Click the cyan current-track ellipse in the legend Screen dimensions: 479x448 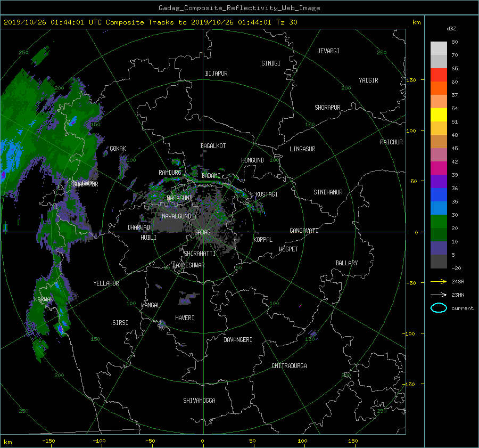pos(439,308)
